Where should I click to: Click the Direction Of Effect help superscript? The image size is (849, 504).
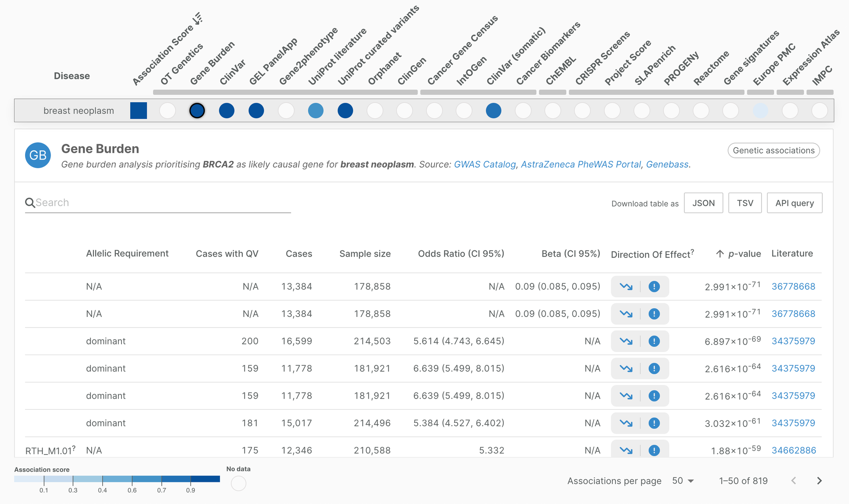692,252
